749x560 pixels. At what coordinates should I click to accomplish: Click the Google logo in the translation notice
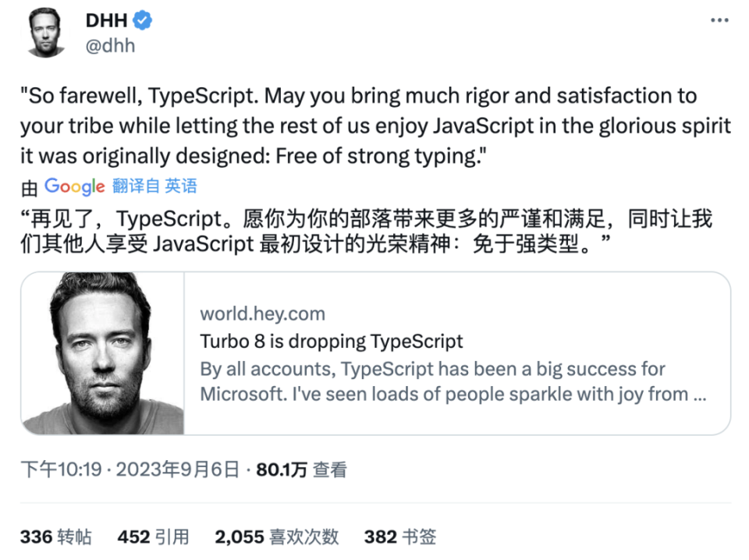74,186
